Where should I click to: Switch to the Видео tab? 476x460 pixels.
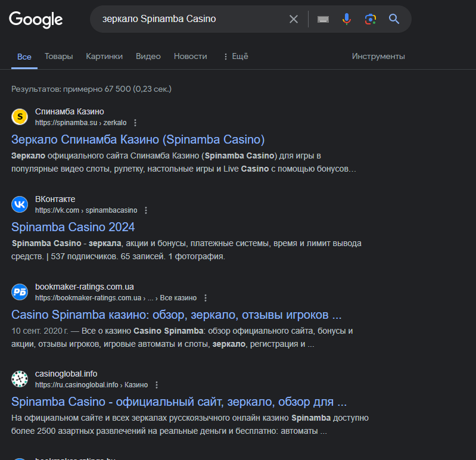pos(148,57)
